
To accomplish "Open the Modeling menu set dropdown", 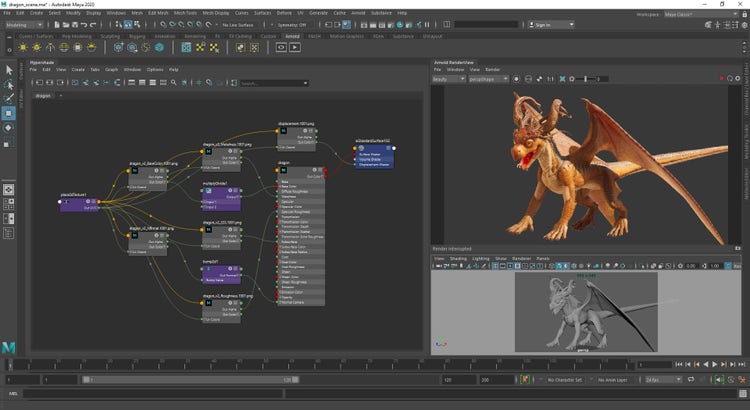I will coord(23,24).
